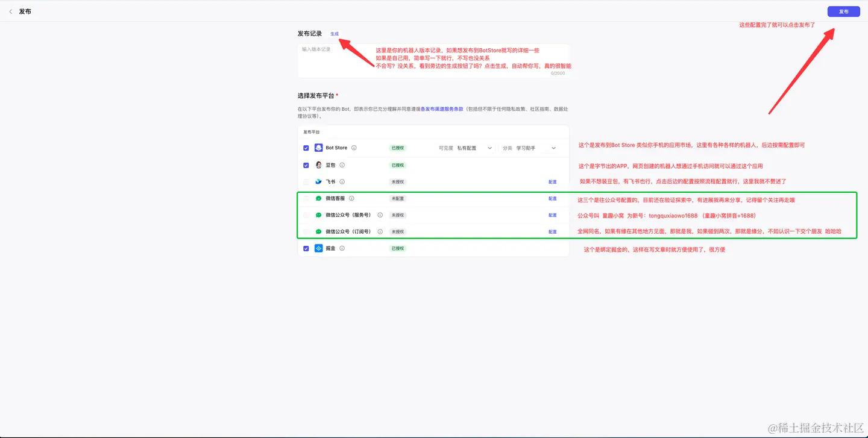Click the 已授权 badge for 豆包
868x438 pixels.
(x=398, y=165)
